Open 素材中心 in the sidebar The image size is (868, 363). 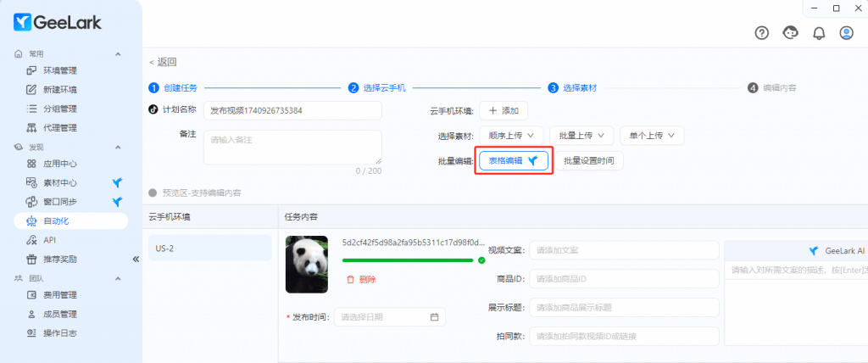[60, 182]
